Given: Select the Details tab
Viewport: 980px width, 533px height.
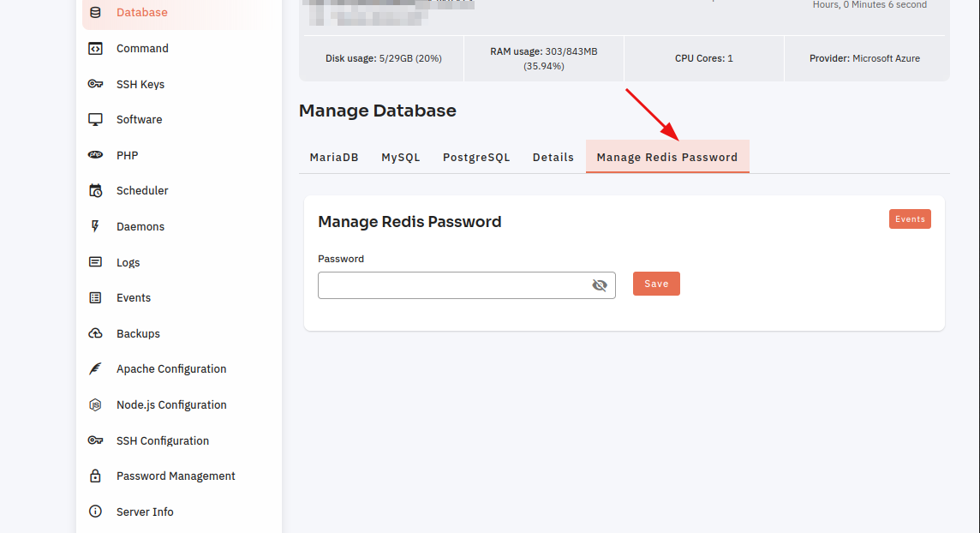Looking at the screenshot, I should coord(553,158).
